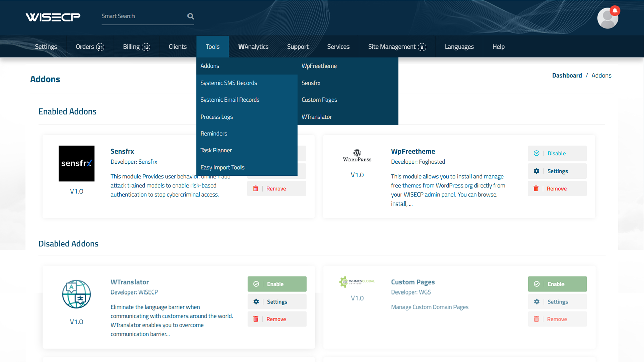Open the Services menu

[x=338, y=47]
